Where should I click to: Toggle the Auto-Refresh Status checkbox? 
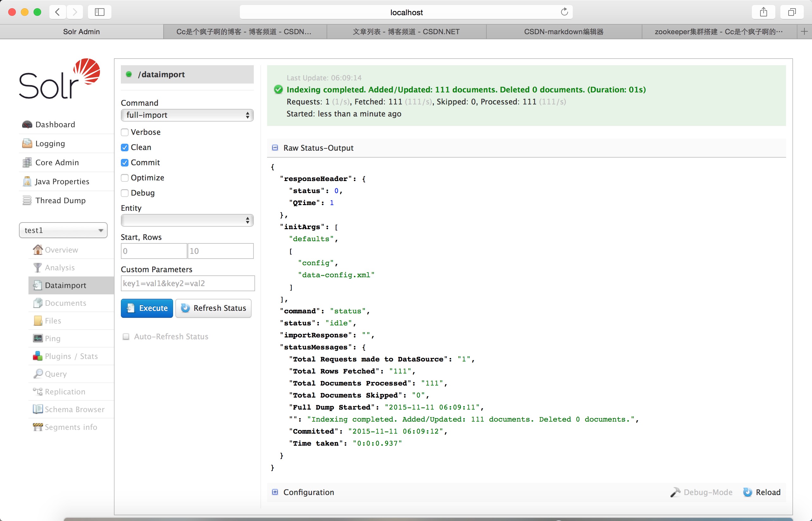tap(126, 336)
